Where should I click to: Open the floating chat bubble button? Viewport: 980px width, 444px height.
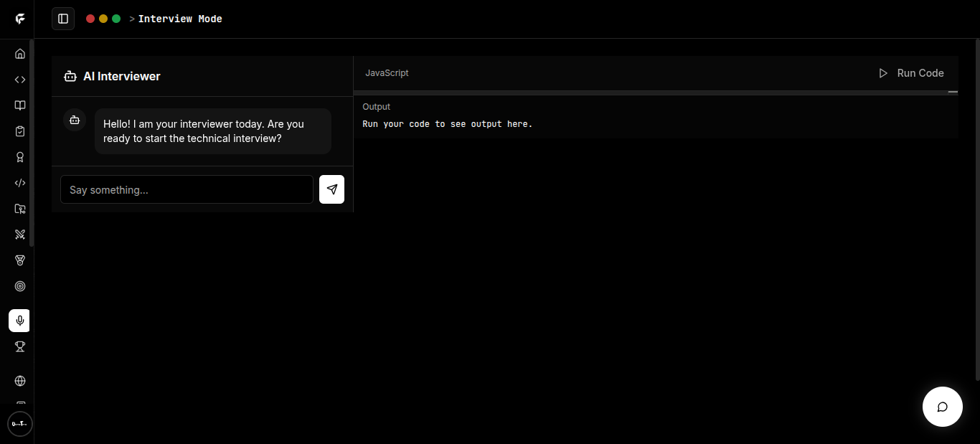(x=942, y=407)
